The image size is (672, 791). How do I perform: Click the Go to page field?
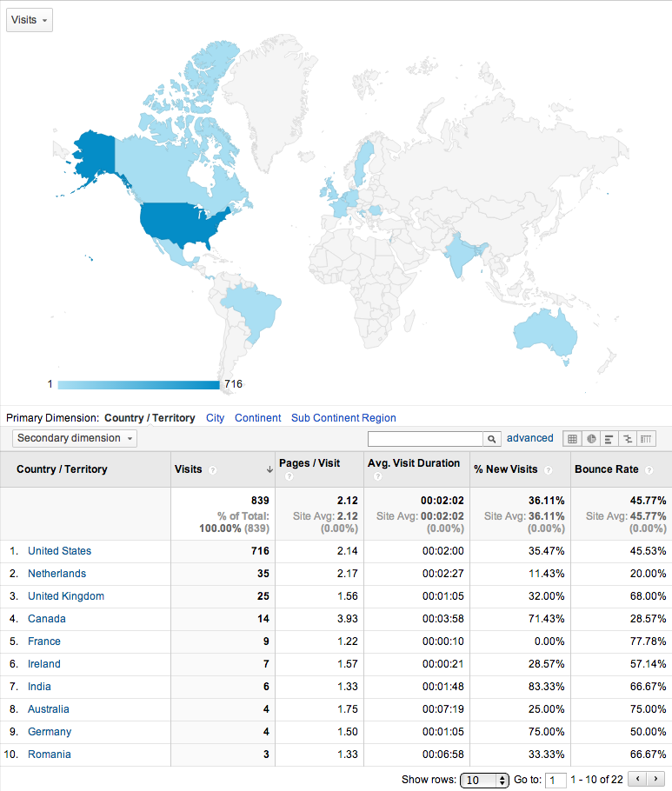[x=556, y=780]
